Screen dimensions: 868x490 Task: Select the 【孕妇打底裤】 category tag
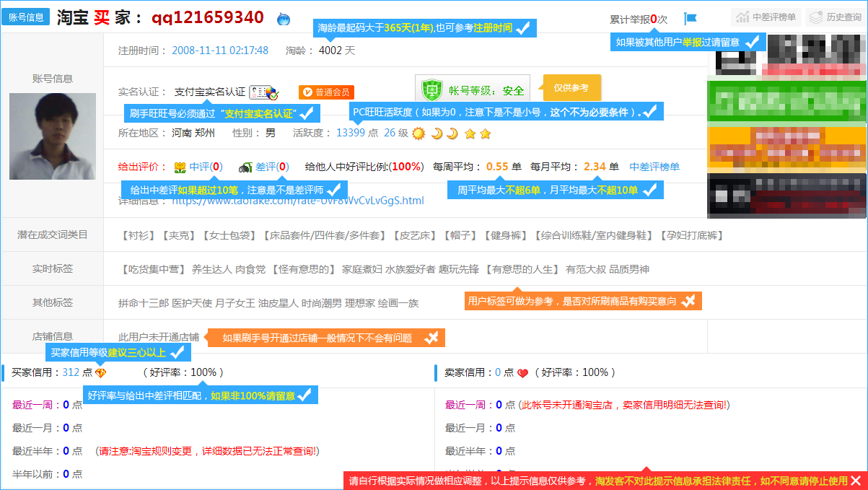(693, 235)
